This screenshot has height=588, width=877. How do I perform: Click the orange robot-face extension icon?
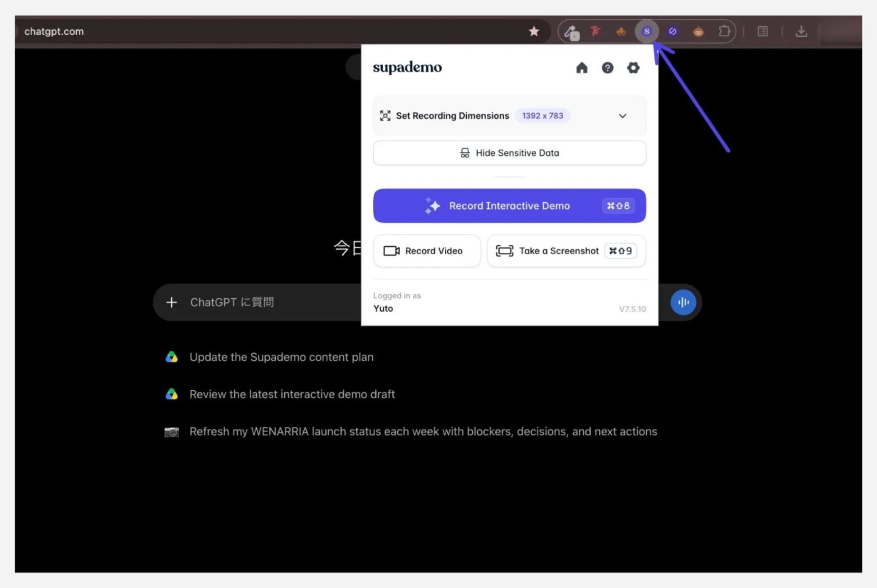click(x=698, y=31)
